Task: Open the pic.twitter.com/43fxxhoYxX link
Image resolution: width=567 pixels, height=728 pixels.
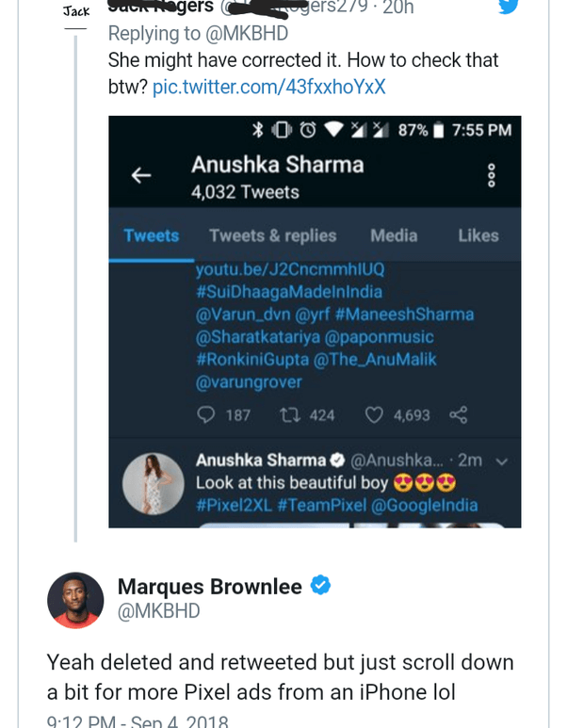Action: [x=268, y=88]
